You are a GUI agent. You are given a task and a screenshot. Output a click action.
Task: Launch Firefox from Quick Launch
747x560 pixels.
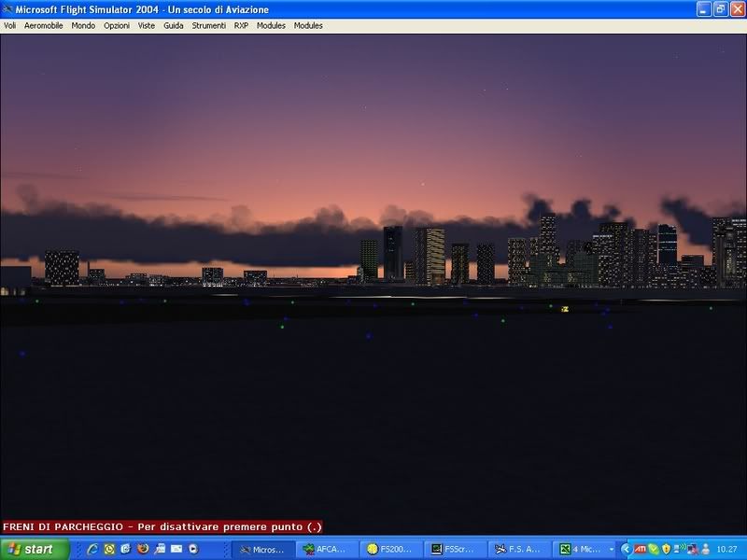coord(143,549)
